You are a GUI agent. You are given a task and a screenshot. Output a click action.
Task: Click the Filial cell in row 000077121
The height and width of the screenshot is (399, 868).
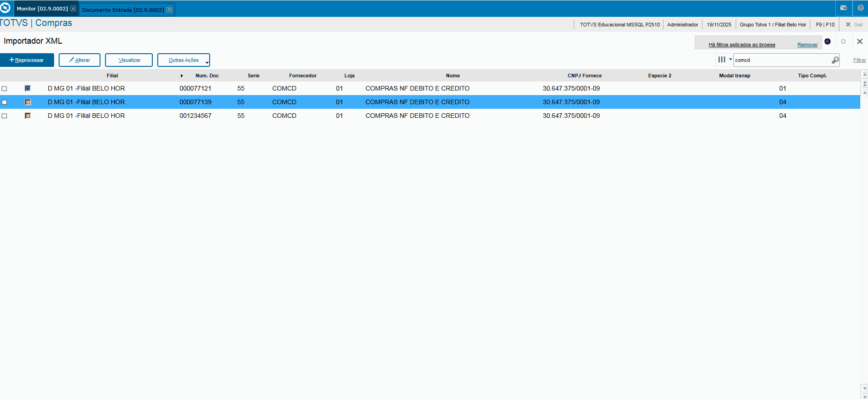tap(86, 88)
